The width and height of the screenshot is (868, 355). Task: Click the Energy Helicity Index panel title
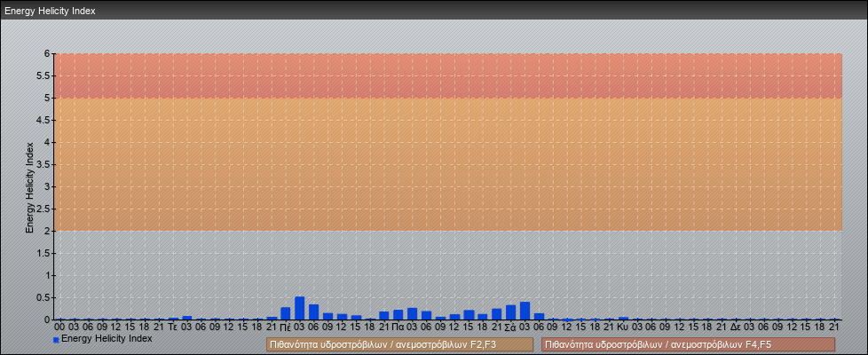pyautogui.click(x=50, y=11)
